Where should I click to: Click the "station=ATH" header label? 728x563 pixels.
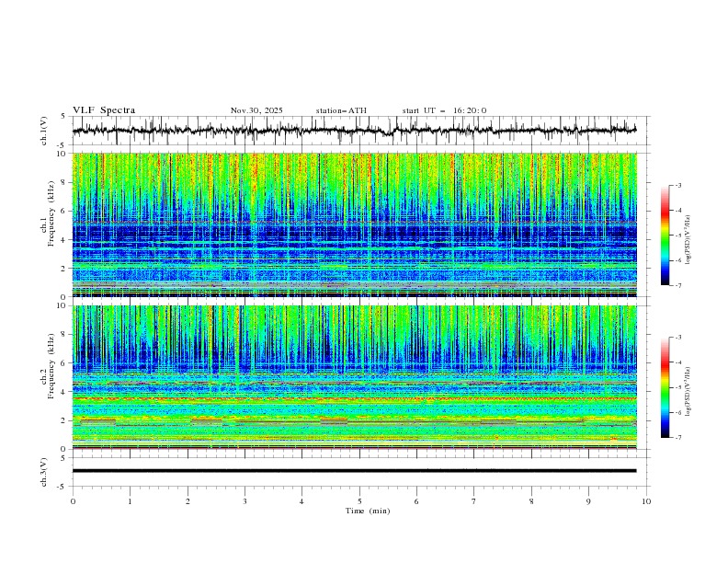point(341,110)
